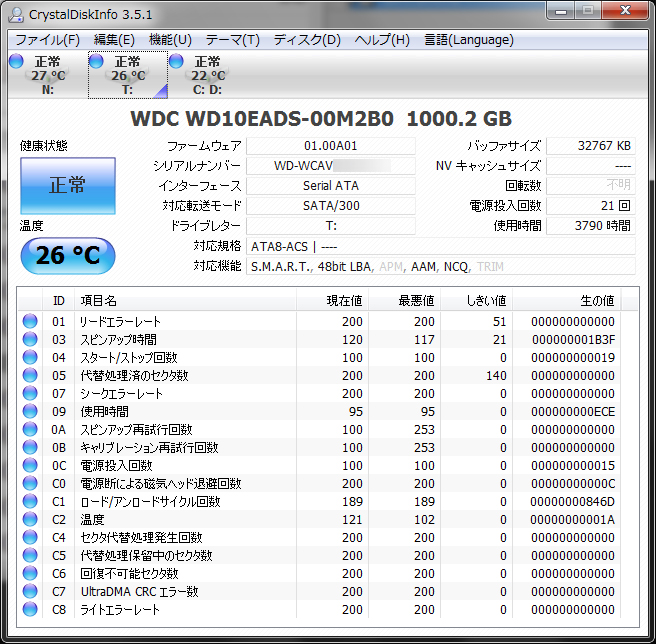This screenshot has width=656, height=644.
Task: Open the ファイル(F) menu
Action: click(x=47, y=40)
